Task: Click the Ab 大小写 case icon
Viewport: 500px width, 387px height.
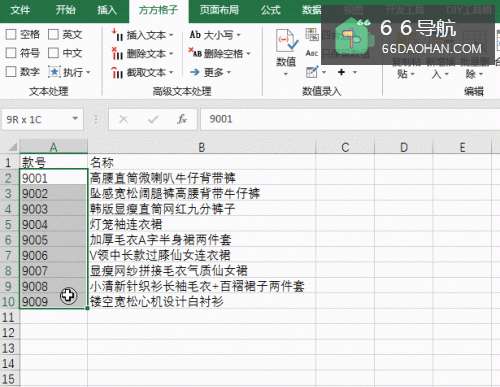Action: coord(195,34)
